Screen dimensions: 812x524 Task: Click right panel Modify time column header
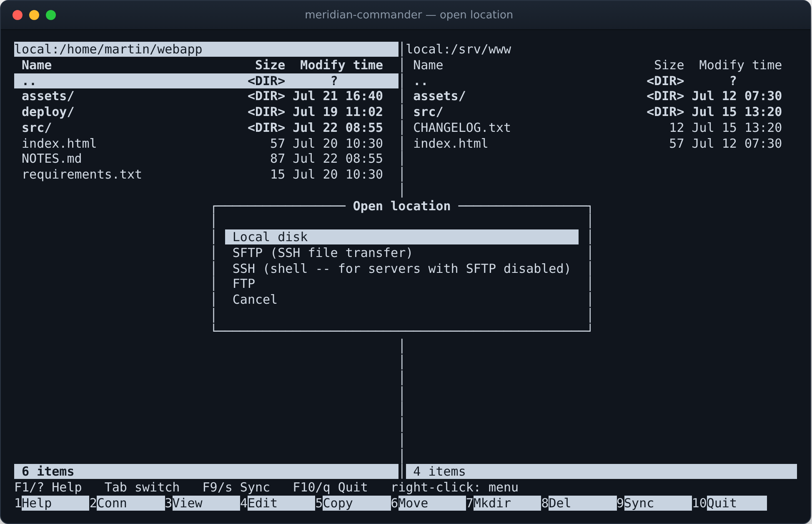[x=740, y=65]
